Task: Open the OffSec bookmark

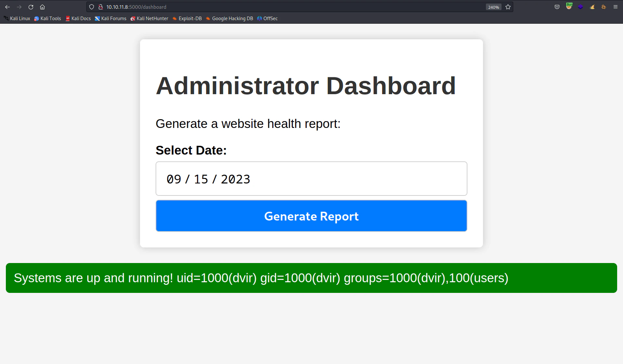Action: click(x=267, y=19)
